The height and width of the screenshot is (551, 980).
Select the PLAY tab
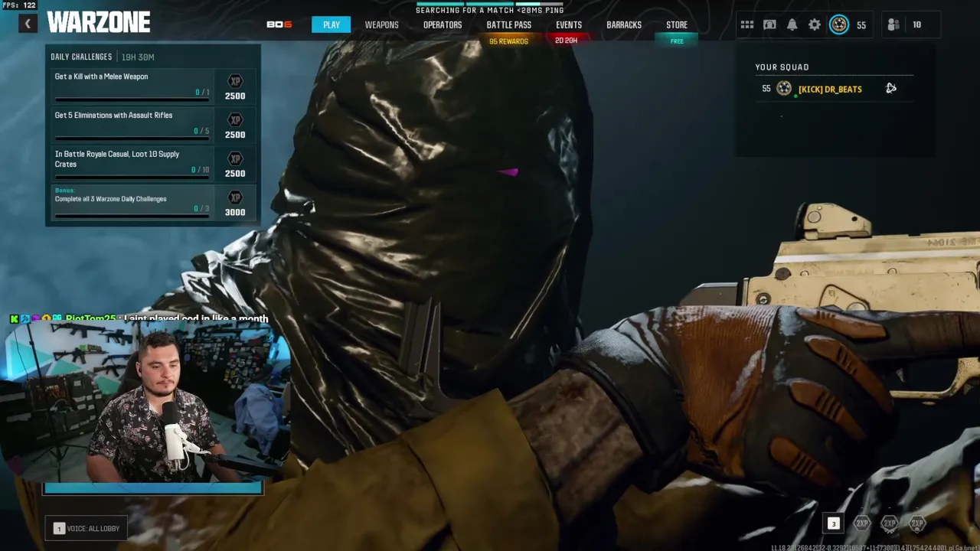(x=332, y=24)
